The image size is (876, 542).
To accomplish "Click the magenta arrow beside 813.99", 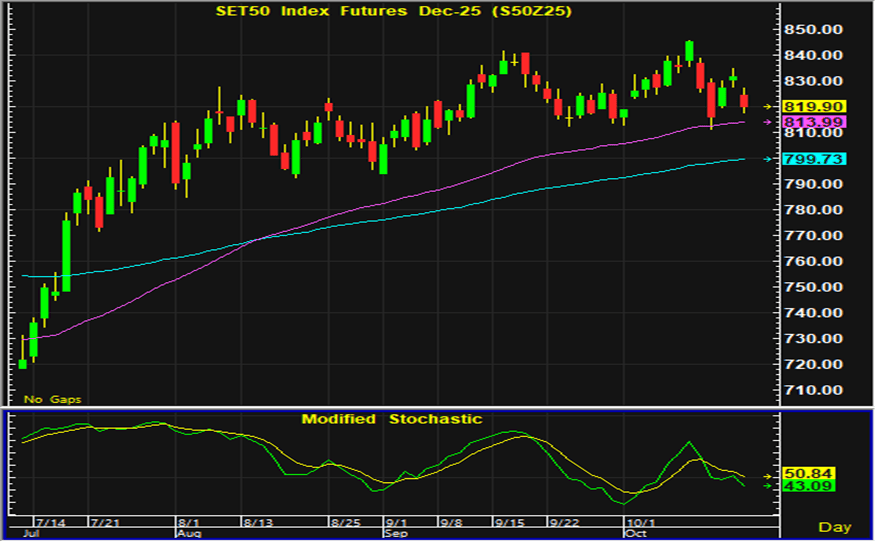I will pyautogui.click(x=768, y=122).
